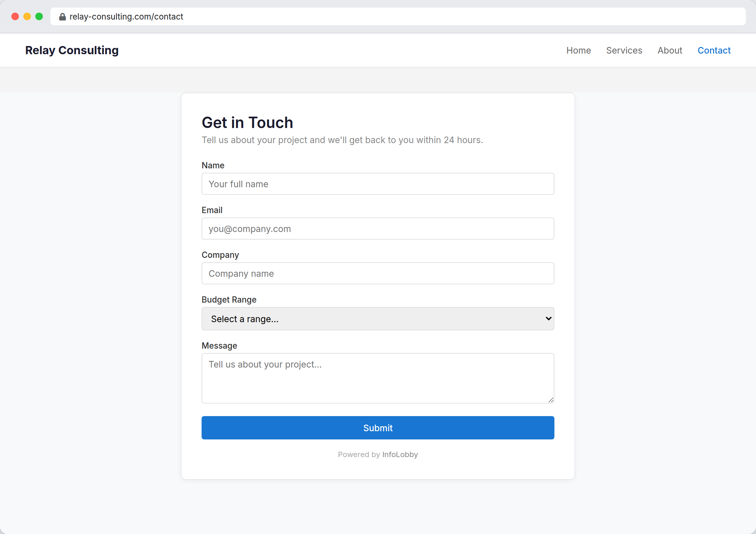Select the active Contact tab

[714, 50]
